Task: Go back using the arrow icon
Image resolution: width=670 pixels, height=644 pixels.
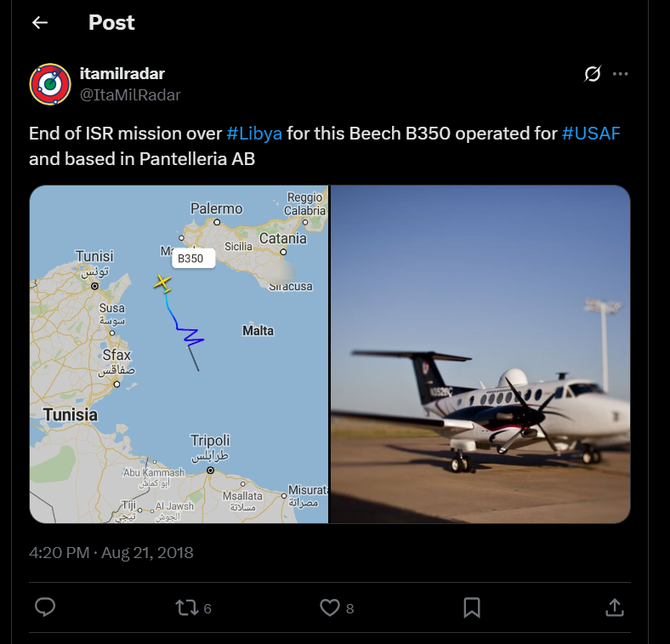Action: click(40, 23)
